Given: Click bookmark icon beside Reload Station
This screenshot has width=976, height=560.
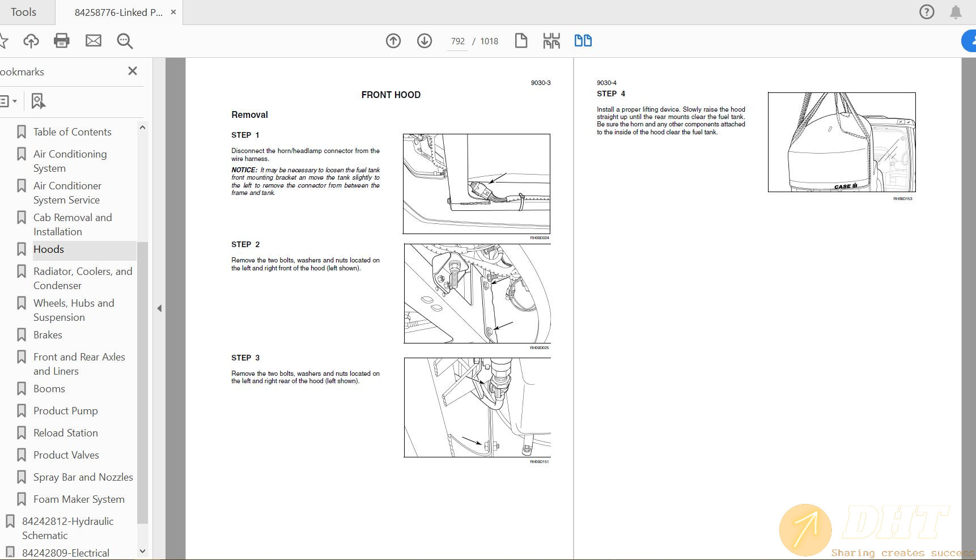Looking at the screenshot, I should pos(22,433).
